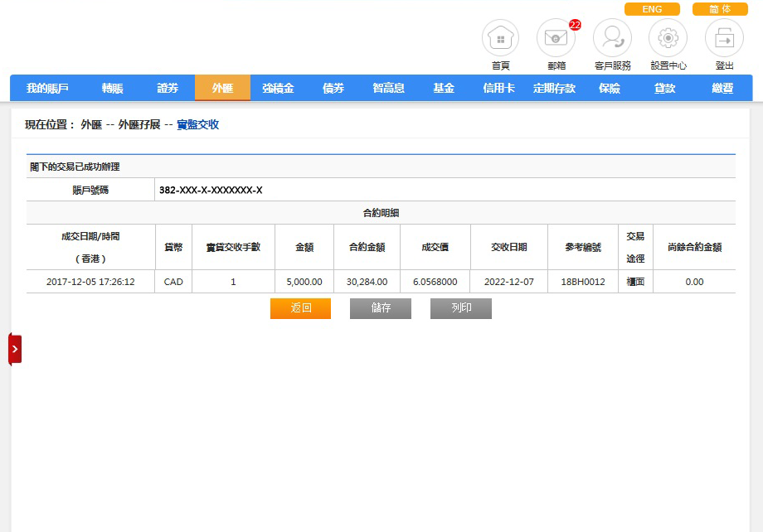The height and width of the screenshot is (532, 763).
Task: Switch language to ENG
Action: coord(652,9)
